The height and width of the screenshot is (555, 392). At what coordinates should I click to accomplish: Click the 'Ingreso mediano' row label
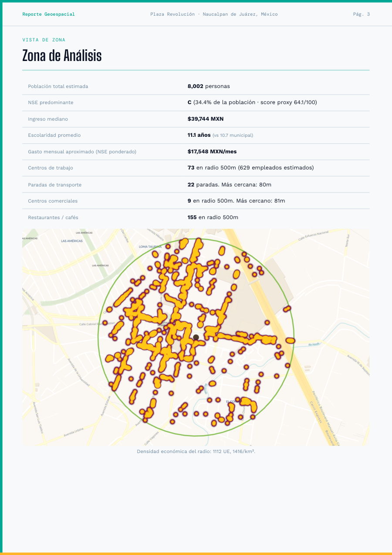[x=48, y=119]
